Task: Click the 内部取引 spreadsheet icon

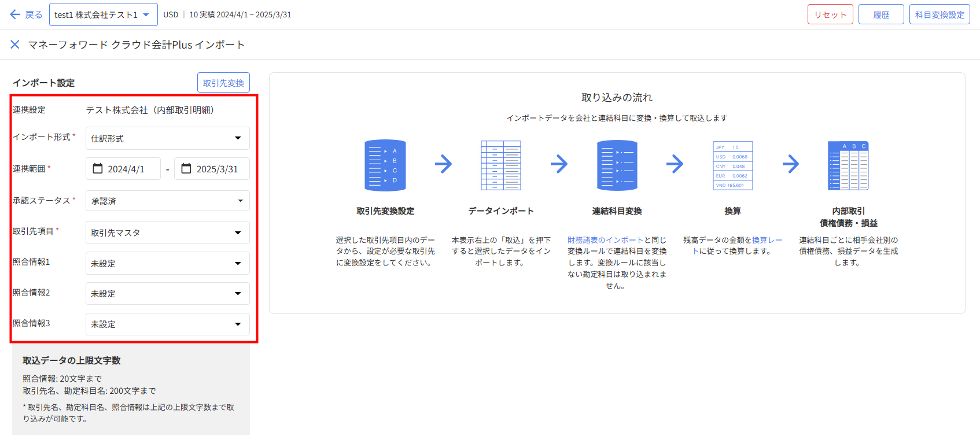Action: (x=848, y=165)
